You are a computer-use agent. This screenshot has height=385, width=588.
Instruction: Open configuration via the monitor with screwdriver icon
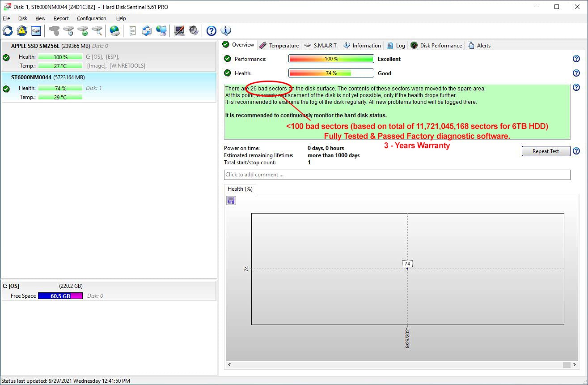tap(179, 31)
